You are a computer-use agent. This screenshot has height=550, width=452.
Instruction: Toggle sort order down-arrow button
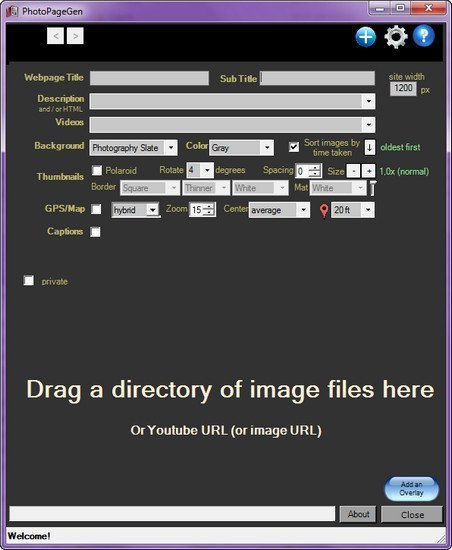pyautogui.click(x=370, y=147)
